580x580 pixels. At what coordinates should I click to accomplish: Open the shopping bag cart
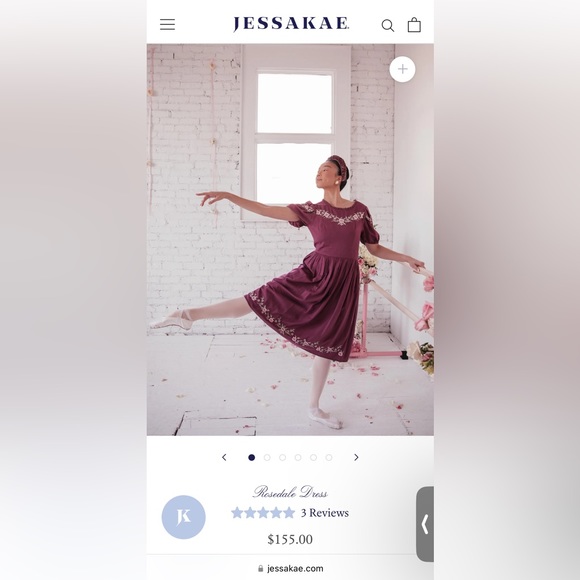tap(414, 25)
